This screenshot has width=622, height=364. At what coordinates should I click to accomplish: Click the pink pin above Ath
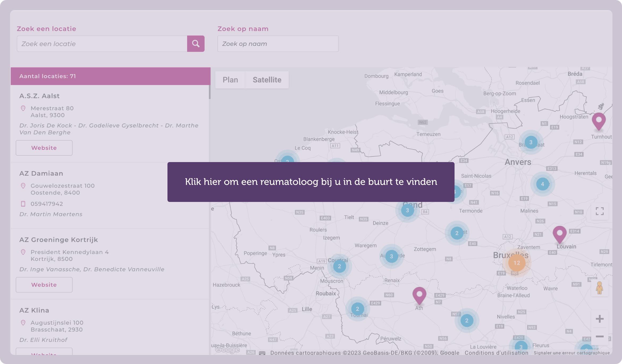tap(419, 295)
